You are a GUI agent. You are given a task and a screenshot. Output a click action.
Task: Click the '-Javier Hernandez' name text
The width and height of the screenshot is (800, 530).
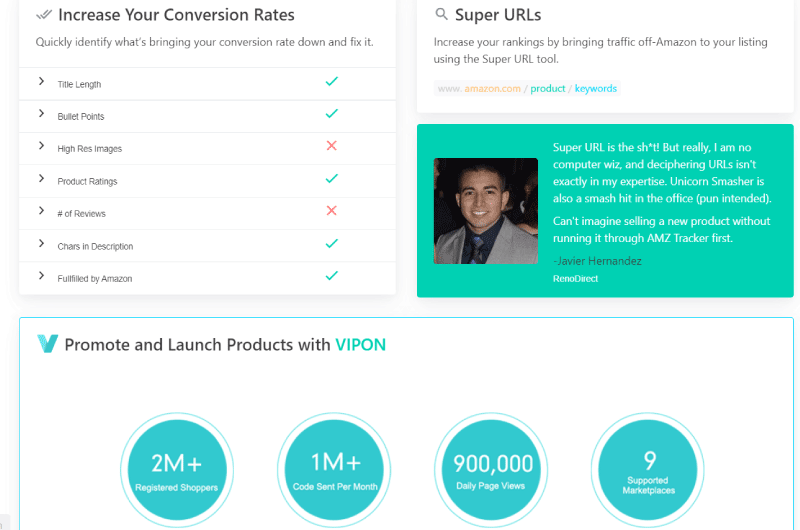(x=597, y=261)
